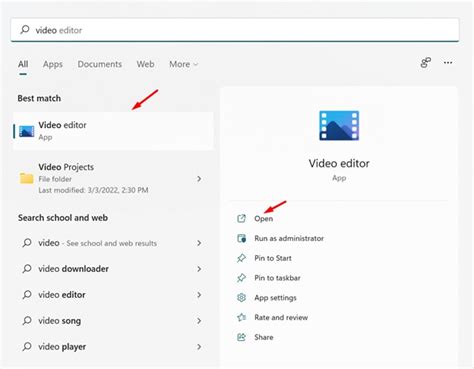Expand the More dropdown
The width and height of the screenshot is (474, 369).
pyautogui.click(x=184, y=64)
